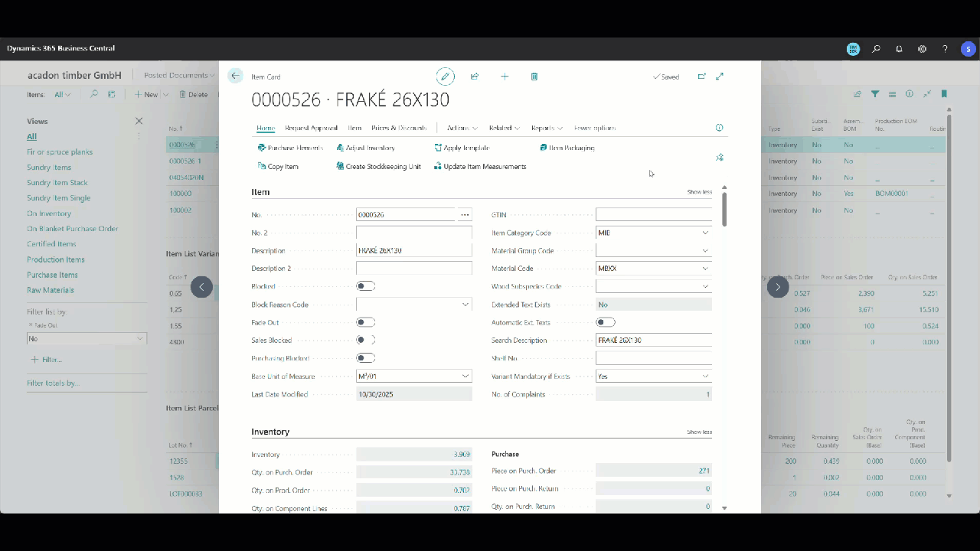Screen dimensions: 980x551
Task: Click the back arrow on Item Card
Action: [x=235, y=76]
